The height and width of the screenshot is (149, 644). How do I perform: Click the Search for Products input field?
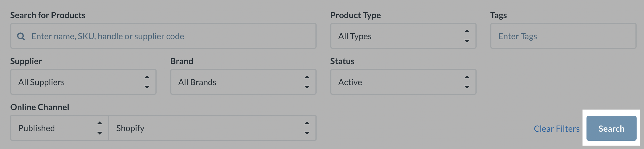171,36
